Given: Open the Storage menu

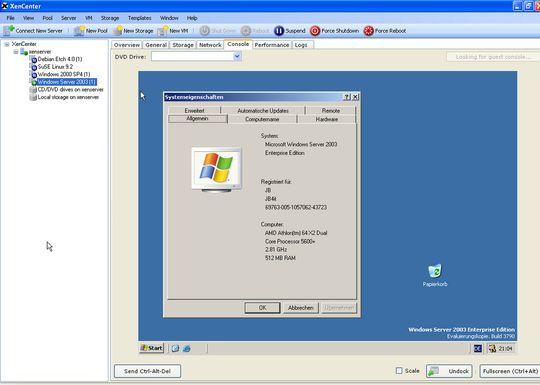Looking at the screenshot, I should pyautogui.click(x=110, y=18).
